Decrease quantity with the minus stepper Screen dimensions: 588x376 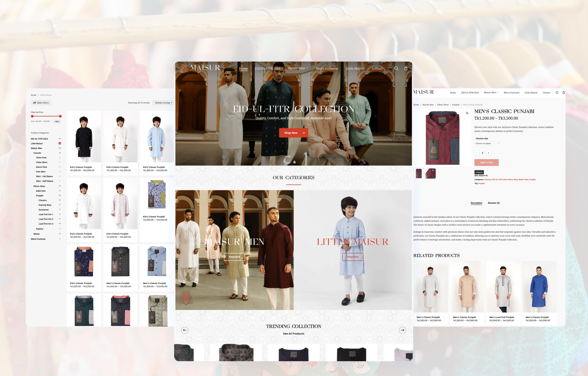(x=477, y=153)
